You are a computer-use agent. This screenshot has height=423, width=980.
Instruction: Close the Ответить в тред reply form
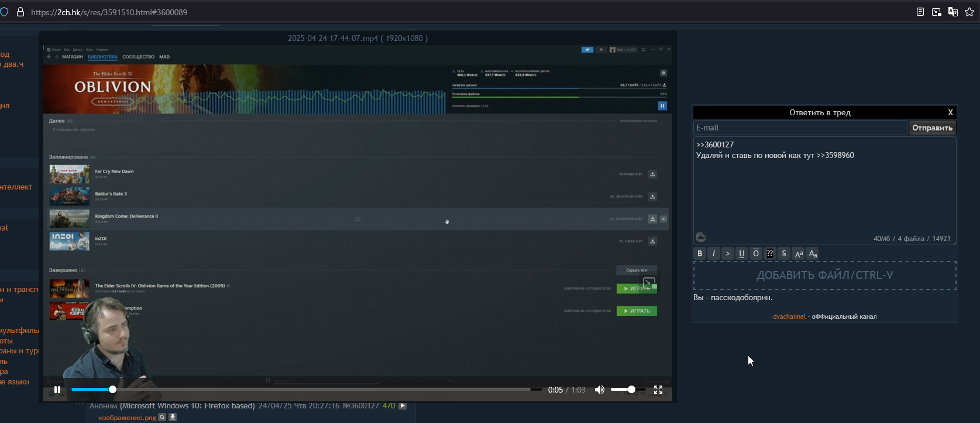[950, 112]
